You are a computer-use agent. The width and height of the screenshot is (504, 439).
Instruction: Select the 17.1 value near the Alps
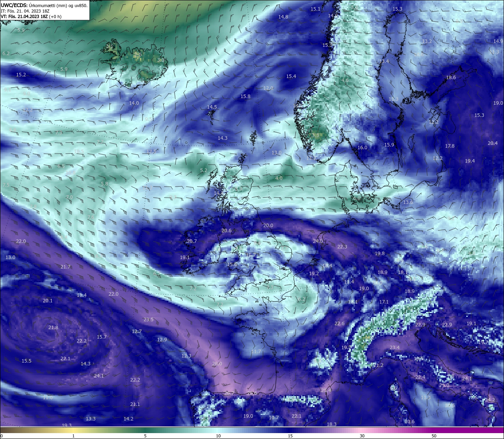coord(384,302)
